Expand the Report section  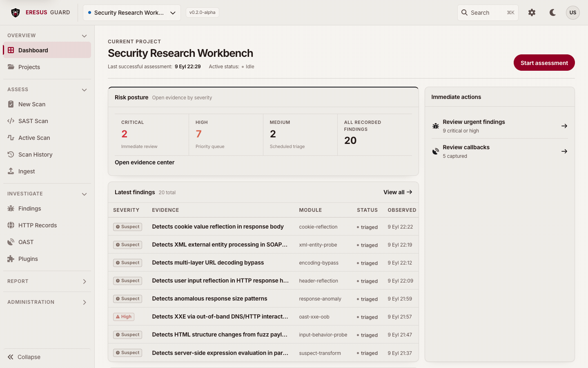(x=47, y=281)
